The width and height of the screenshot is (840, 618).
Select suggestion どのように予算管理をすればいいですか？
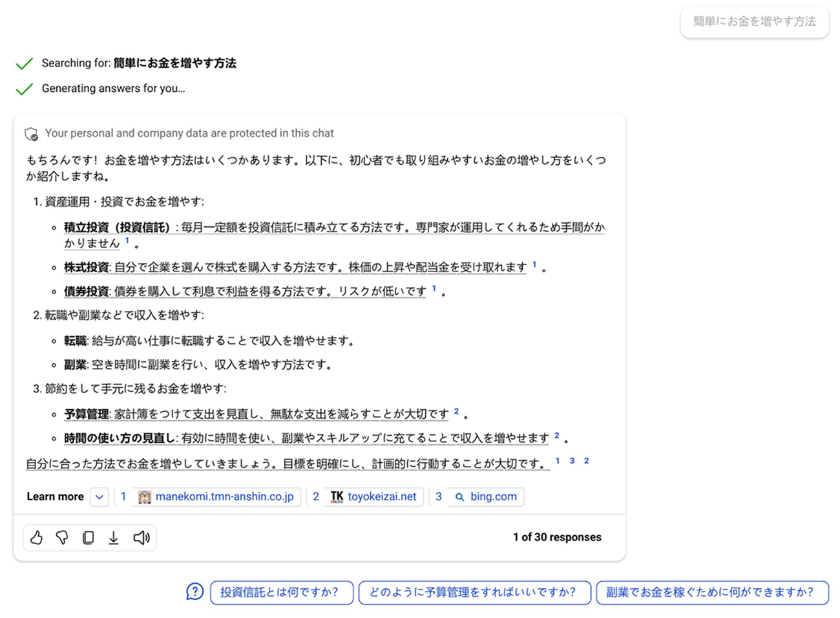coord(474,592)
